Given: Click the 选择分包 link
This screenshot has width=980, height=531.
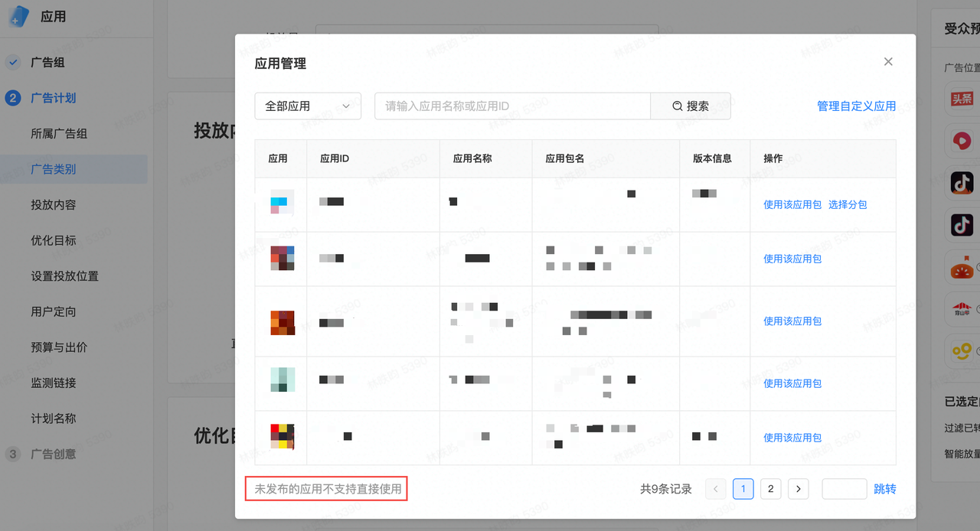Looking at the screenshot, I should [848, 204].
